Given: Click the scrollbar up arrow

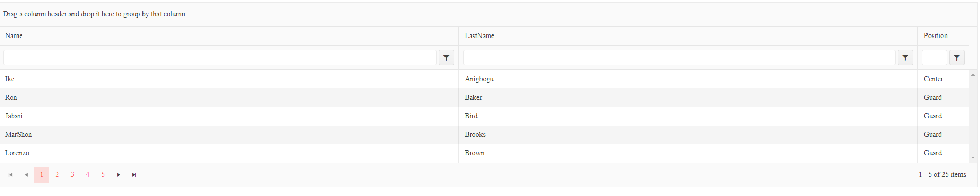Looking at the screenshot, I should [x=973, y=75].
